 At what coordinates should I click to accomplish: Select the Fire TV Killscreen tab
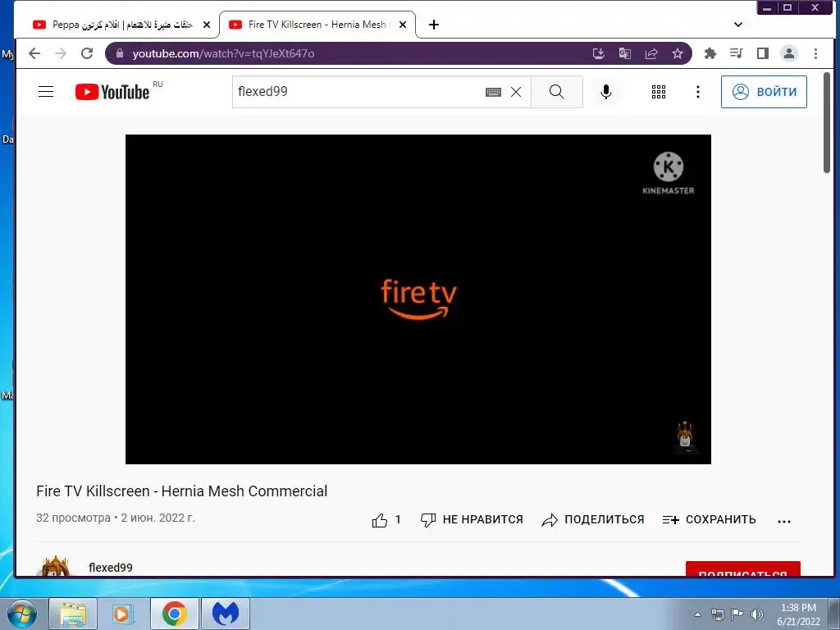click(316, 25)
